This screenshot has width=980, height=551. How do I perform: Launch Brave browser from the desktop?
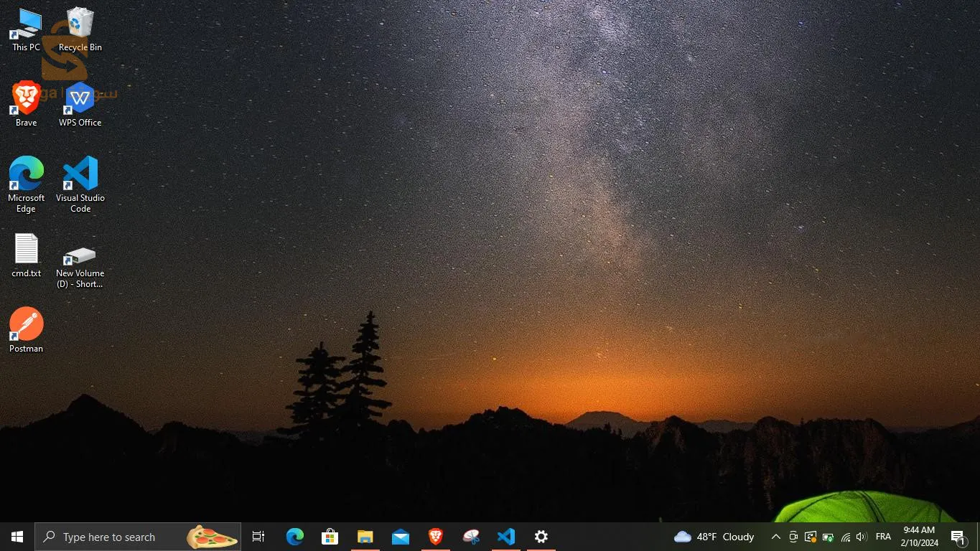(25, 100)
